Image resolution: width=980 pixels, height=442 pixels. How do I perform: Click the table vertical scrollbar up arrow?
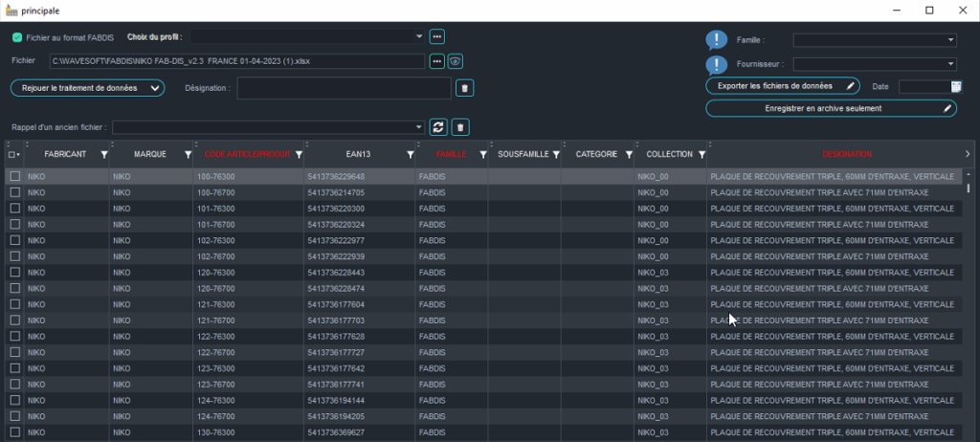click(x=969, y=174)
